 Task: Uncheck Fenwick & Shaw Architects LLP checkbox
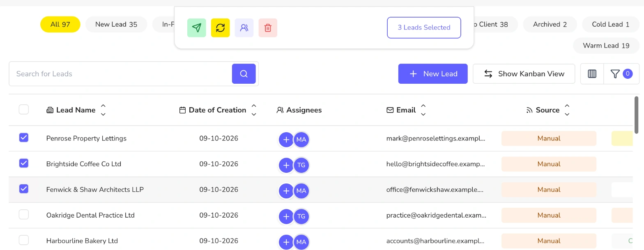pyautogui.click(x=24, y=189)
